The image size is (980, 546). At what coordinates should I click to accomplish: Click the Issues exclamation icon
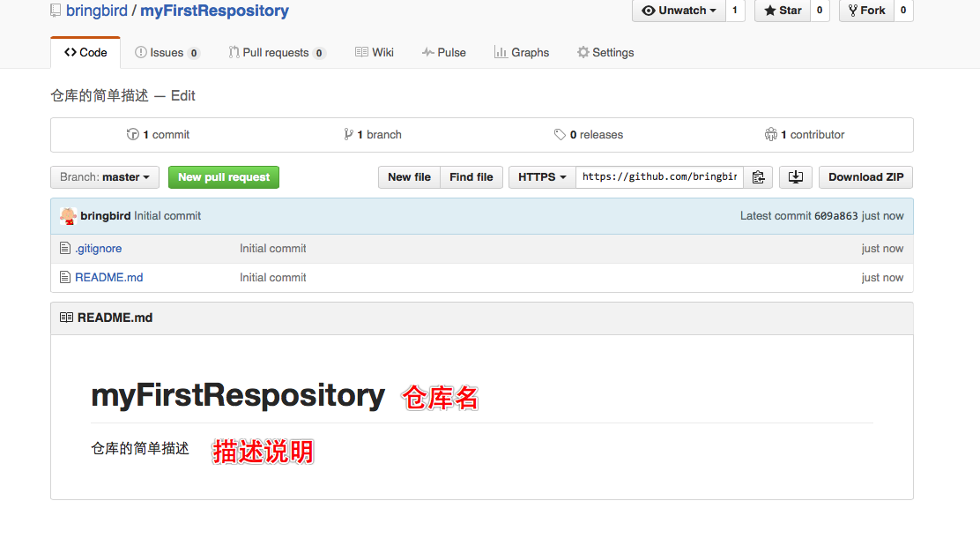[x=141, y=53]
